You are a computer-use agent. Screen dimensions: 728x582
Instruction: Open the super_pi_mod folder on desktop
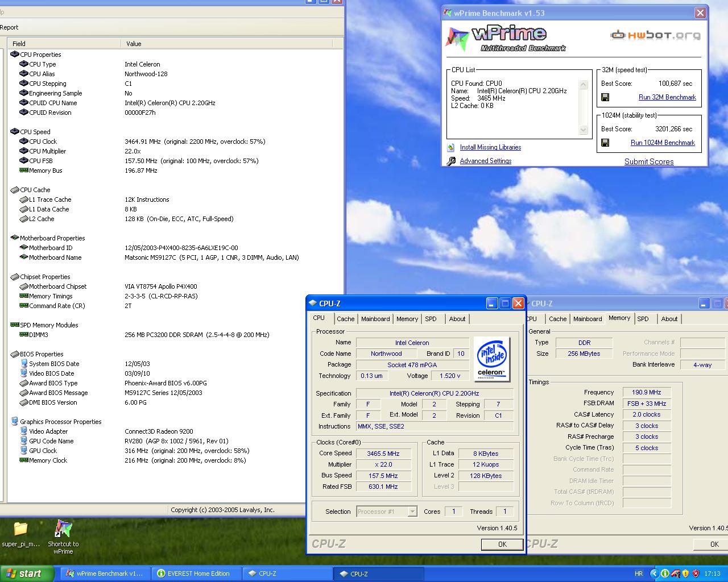(20, 534)
